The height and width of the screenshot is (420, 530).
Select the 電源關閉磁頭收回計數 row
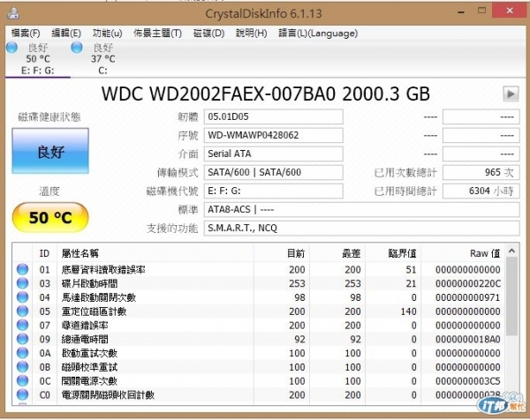[259, 394]
